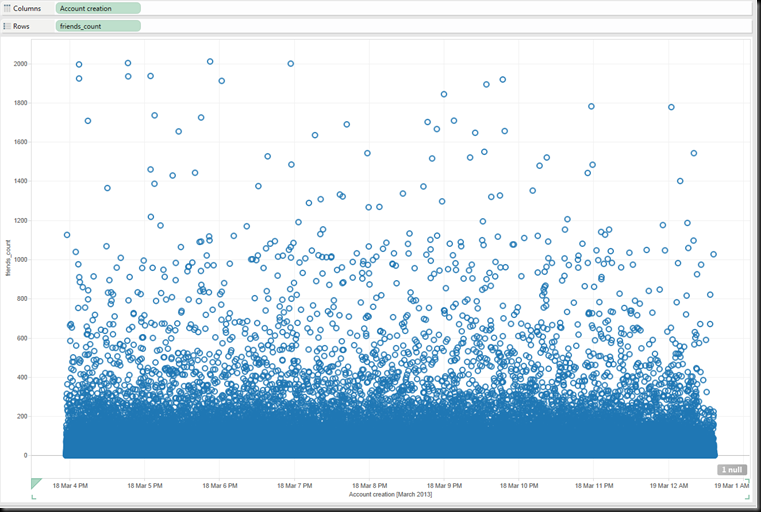Click the 1800 tick label on the y-axis
This screenshot has width=761, height=512.
point(20,103)
